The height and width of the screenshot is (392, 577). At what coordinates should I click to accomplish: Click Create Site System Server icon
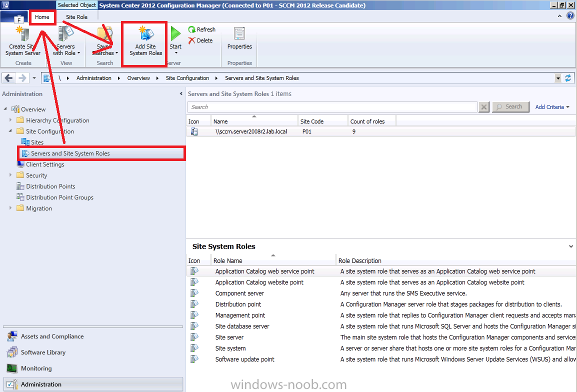pos(23,33)
